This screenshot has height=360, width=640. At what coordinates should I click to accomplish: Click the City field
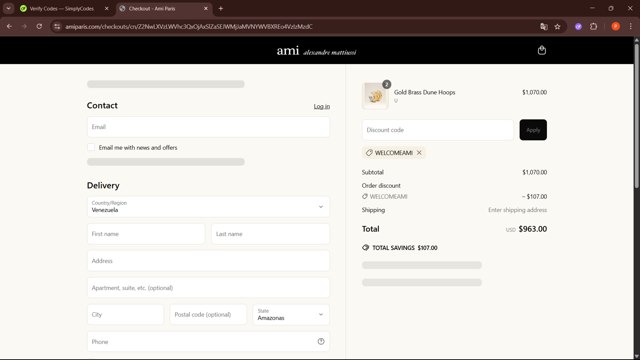click(125, 315)
